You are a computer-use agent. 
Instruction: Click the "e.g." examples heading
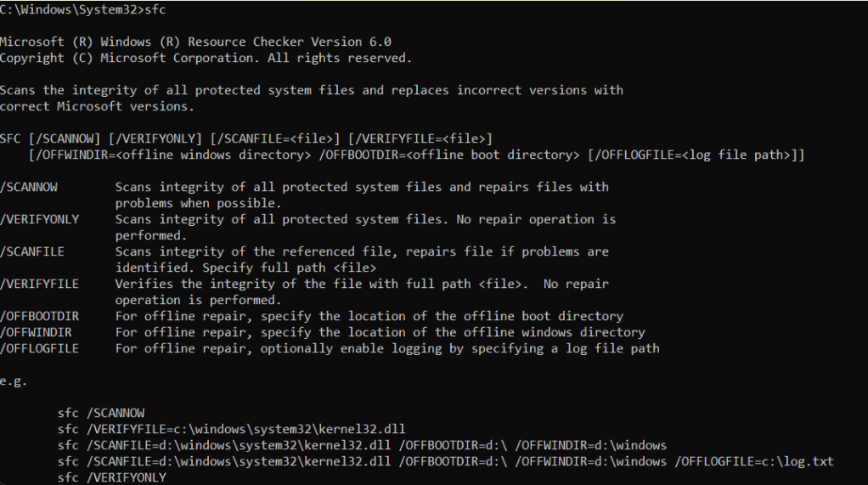pyautogui.click(x=14, y=381)
